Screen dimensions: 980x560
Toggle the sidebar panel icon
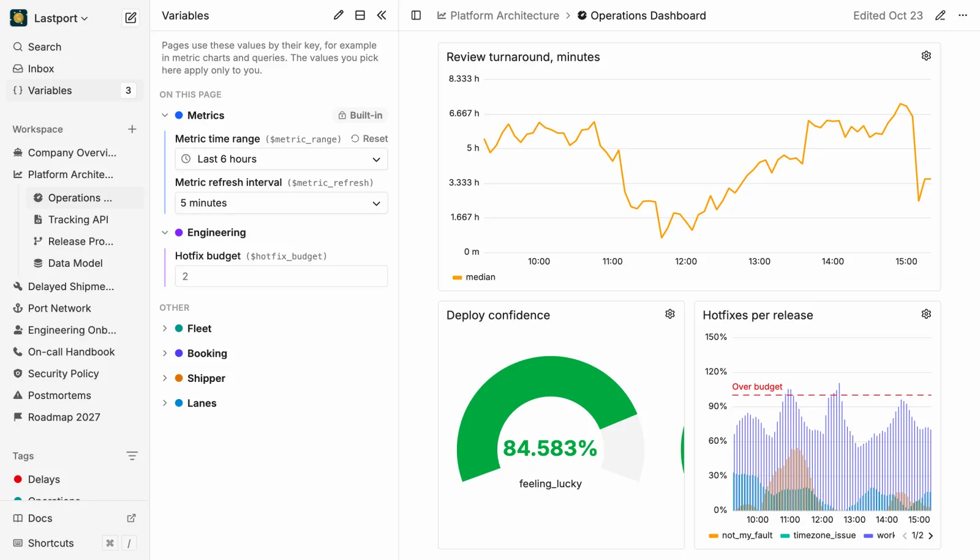click(416, 15)
